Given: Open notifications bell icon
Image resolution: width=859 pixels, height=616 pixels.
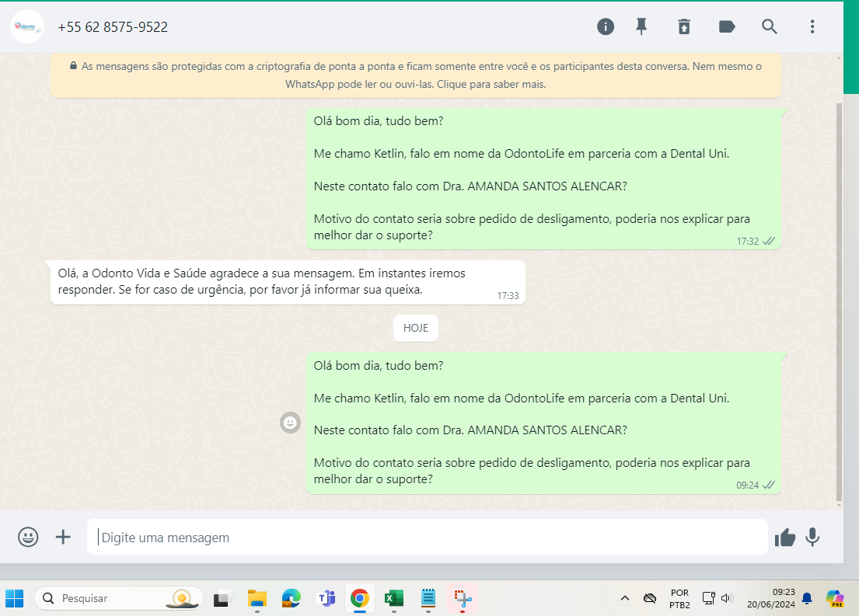Looking at the screenshot, I should (x=807, y=598).
